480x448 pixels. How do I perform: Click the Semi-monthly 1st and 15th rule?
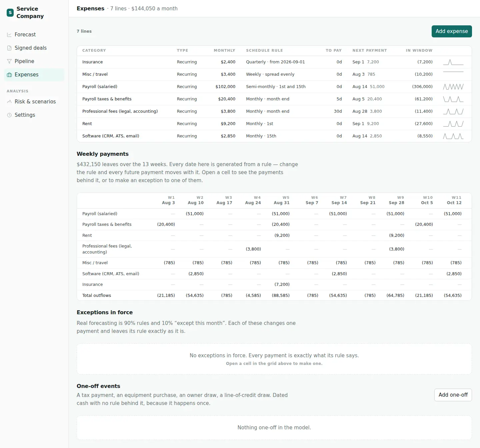[276, 87]
